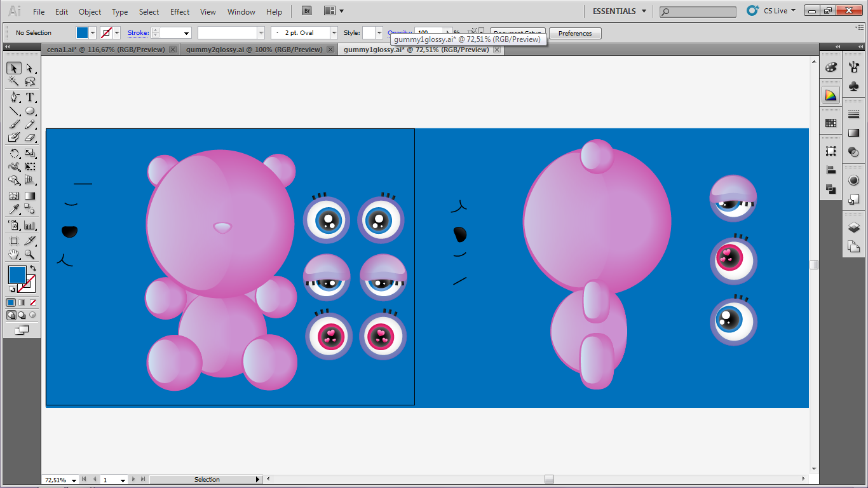Expand the ESSENTIALS workspace switcher

(619, 11)
